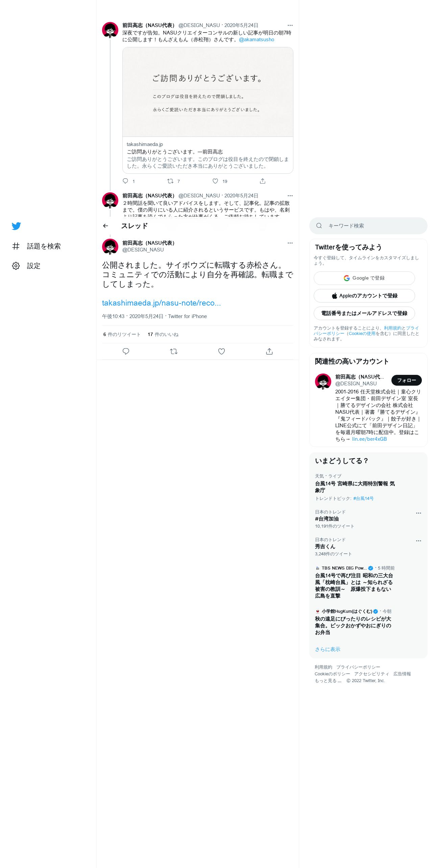
Task: Like the first tweet with 19 likes
Action: point(215,181)
